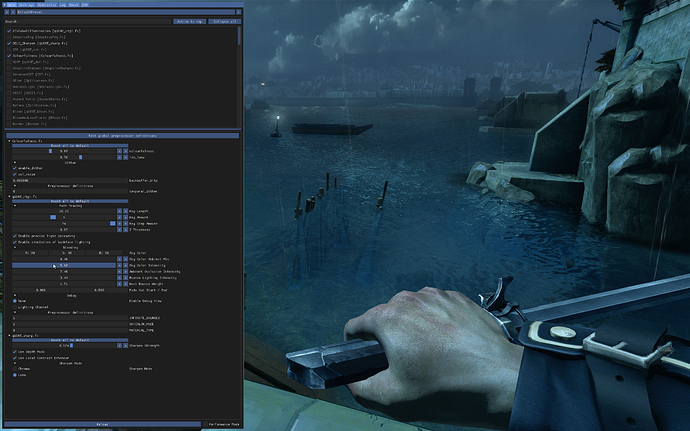Open Edit global preprocessor definitions

tap(122, 136)
